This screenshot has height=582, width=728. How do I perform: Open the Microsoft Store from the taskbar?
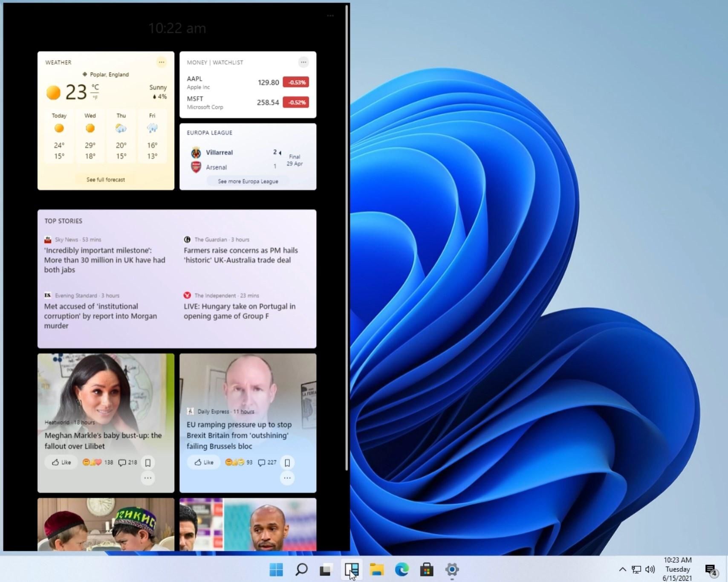coord(426,569)
